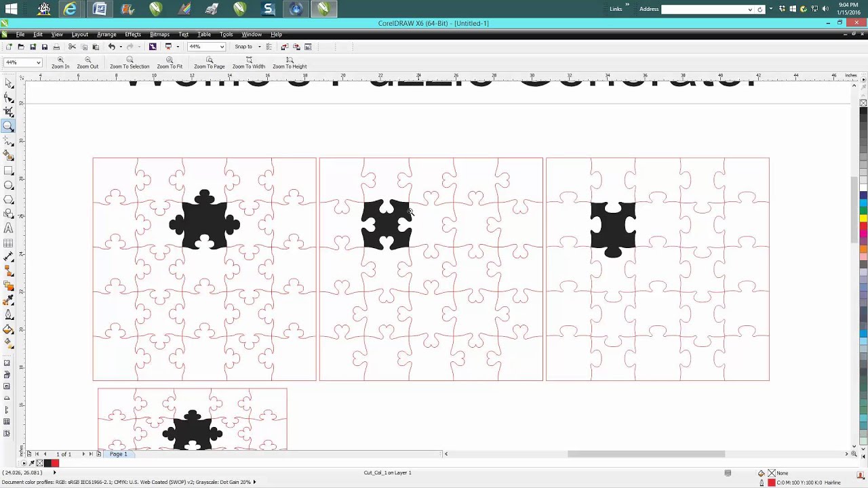
Task: Expand the publish/export dropdown arrow
Action: coord(178,47)
